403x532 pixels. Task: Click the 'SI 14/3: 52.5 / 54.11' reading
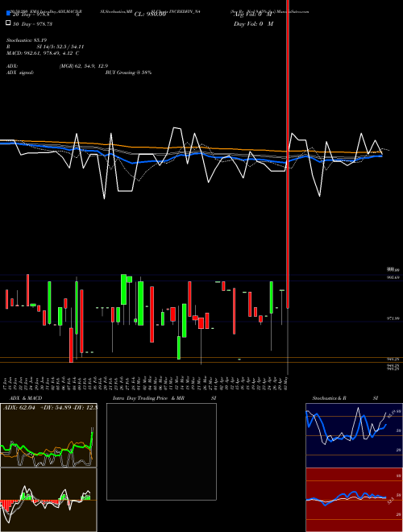[x=60, y=47]
